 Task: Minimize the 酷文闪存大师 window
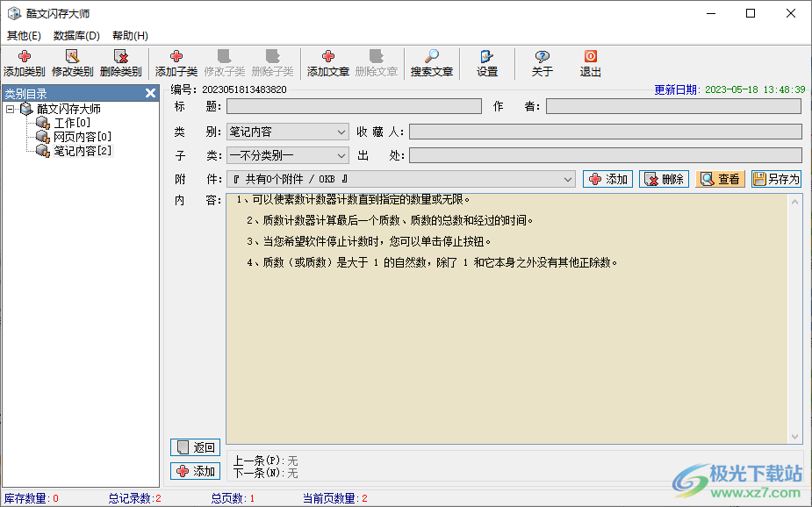click(x=711, y=13)
